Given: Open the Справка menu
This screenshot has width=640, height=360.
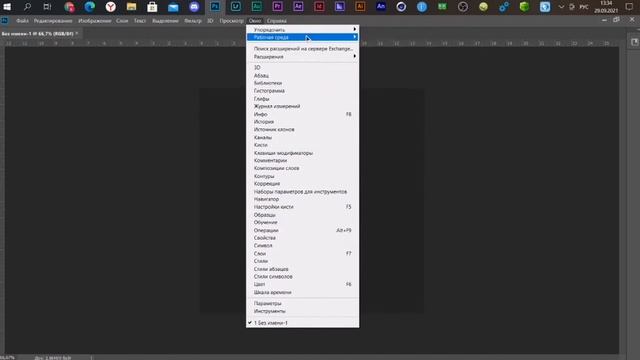Looking at the screenshot, I should click(276, 21).
